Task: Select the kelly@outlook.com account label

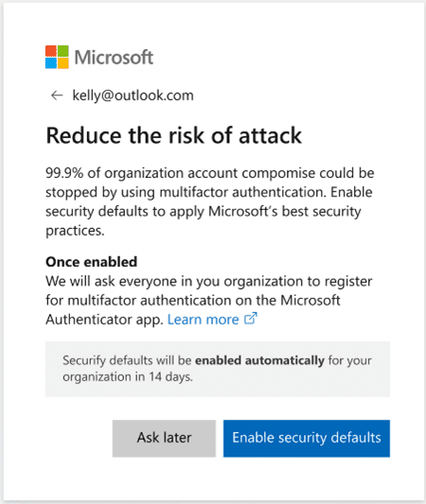Action: (133, 96)
